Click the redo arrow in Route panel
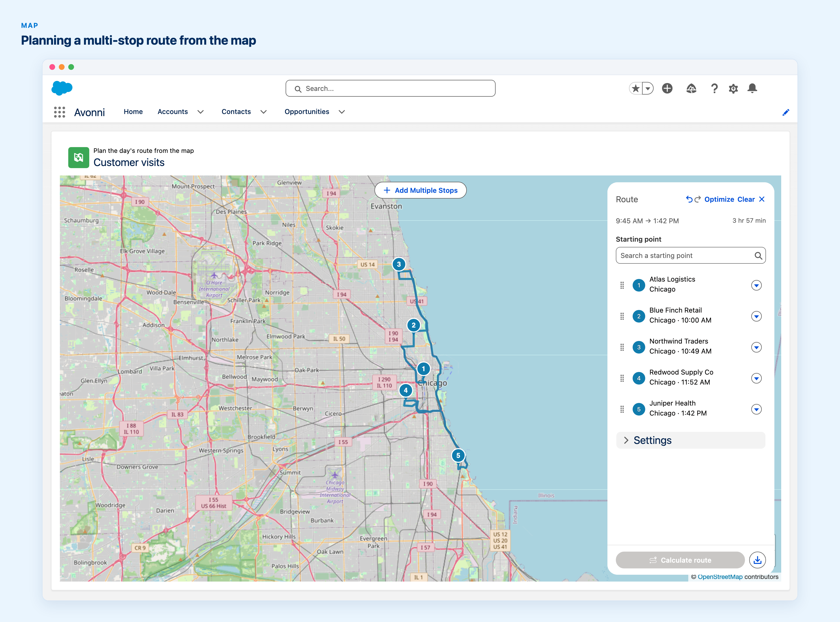Viewport: 840px width, 622px height. click(697, 199)
